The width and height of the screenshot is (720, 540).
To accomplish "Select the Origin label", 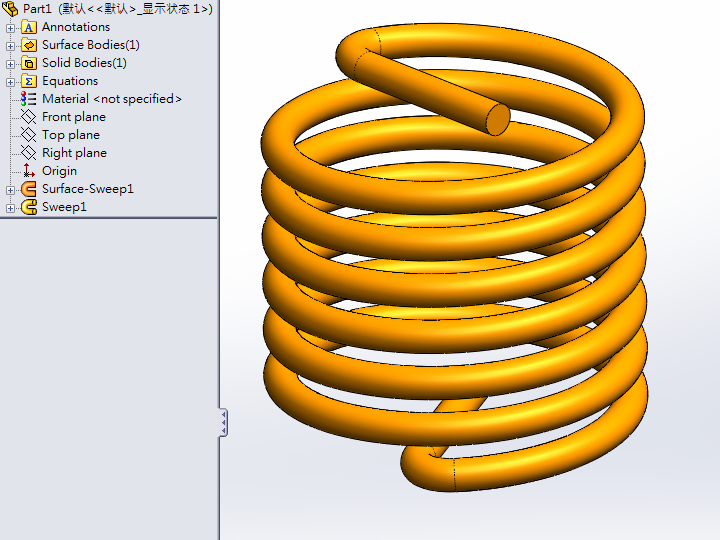I will tap(59, 171).
